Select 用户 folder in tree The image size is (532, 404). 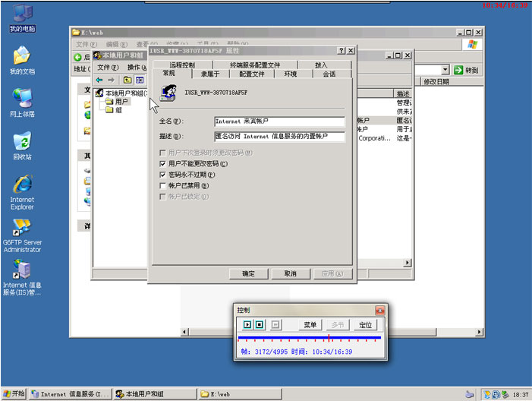pos(121,101)
